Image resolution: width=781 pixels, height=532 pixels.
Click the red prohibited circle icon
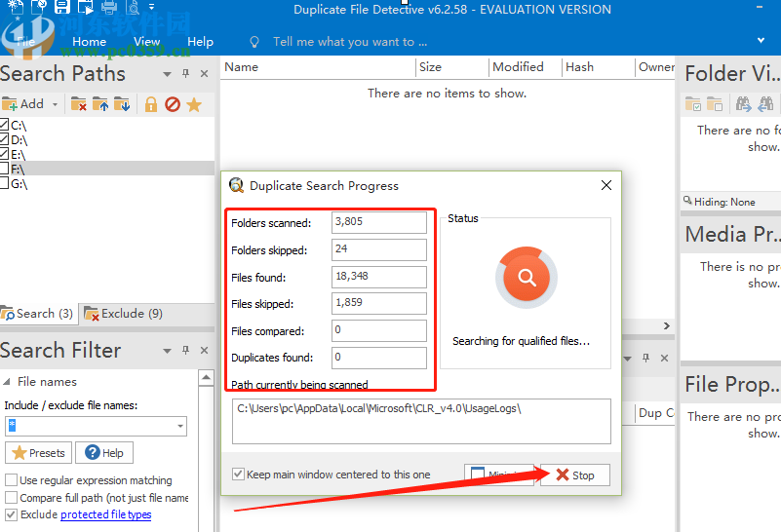pyautogui.click(x=173, y=104)
